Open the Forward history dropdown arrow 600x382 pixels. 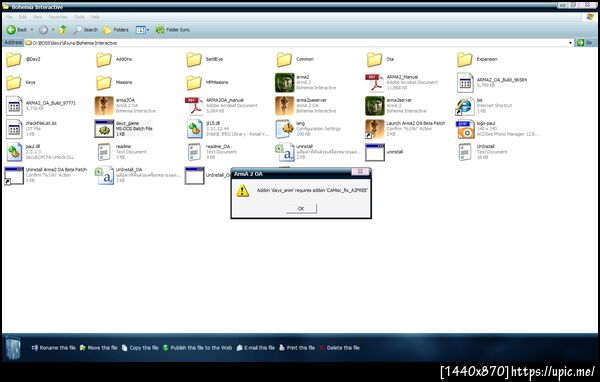pos(53,29)
